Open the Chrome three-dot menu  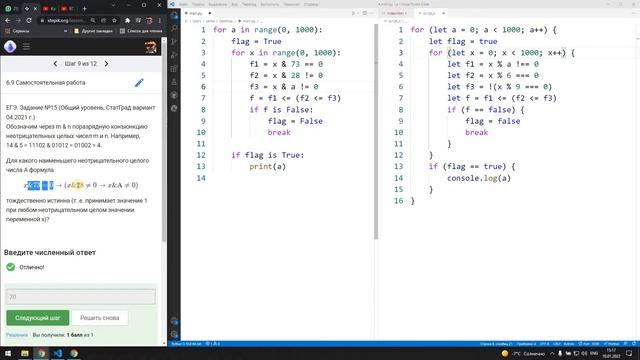pos(160,20)
